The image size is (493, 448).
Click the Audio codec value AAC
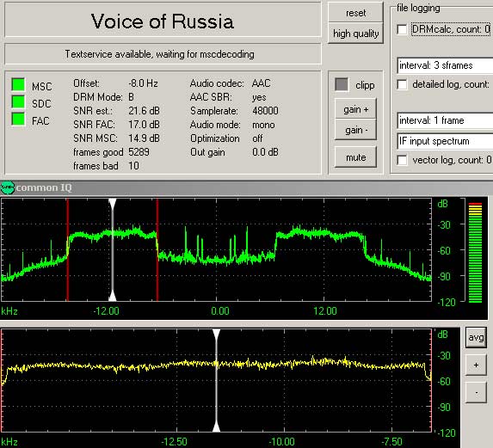pyautogui.click(x=261, y=83)
